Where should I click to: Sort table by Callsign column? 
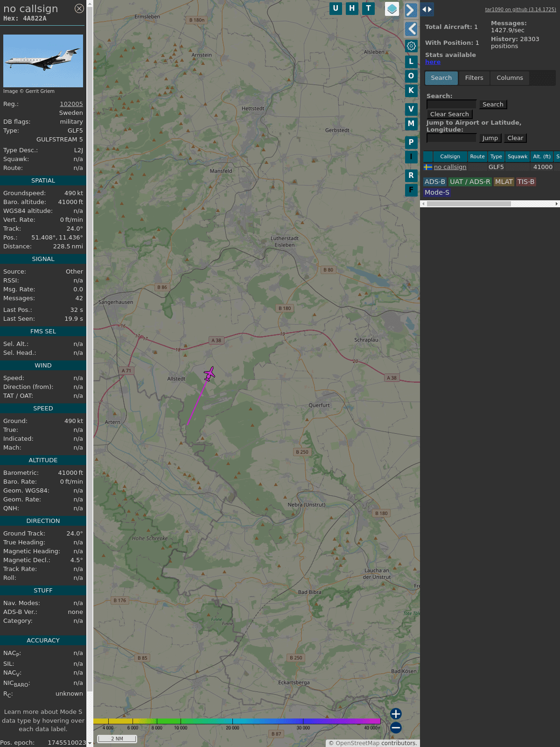450,157
